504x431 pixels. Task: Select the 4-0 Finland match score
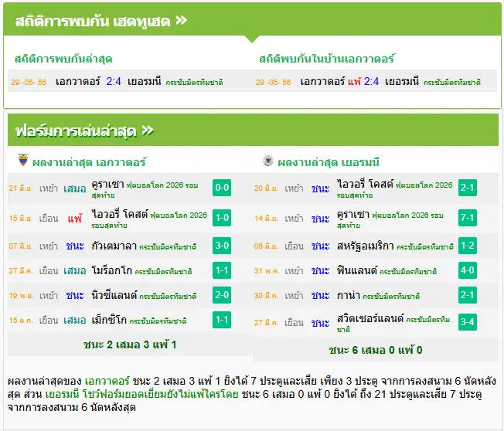point(468,270)
